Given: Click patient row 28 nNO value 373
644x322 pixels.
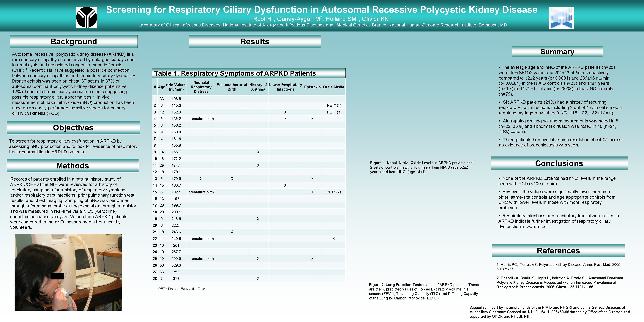Looking at the screenshot, I should click(176, 279).
